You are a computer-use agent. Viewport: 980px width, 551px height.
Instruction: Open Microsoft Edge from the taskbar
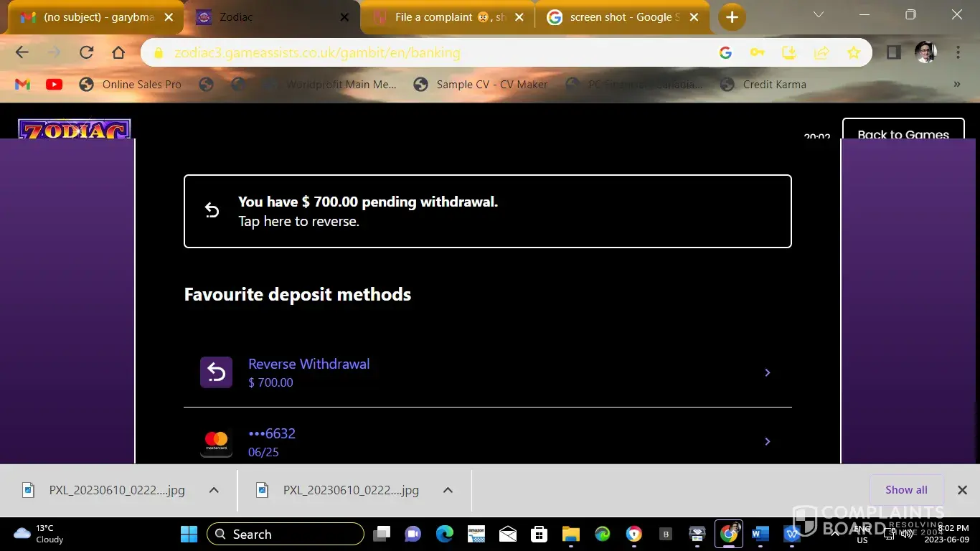click(445, 534)
